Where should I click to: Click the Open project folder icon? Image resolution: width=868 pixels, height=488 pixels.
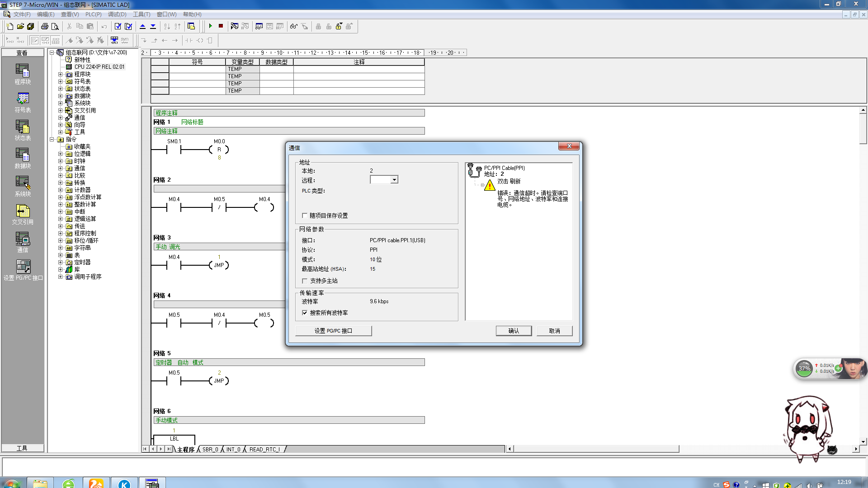(20, 26)
